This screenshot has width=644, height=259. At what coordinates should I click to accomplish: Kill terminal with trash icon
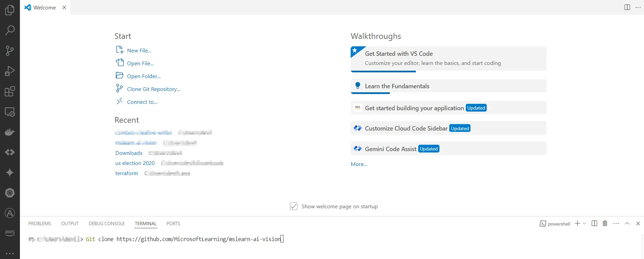click(605, 223)
